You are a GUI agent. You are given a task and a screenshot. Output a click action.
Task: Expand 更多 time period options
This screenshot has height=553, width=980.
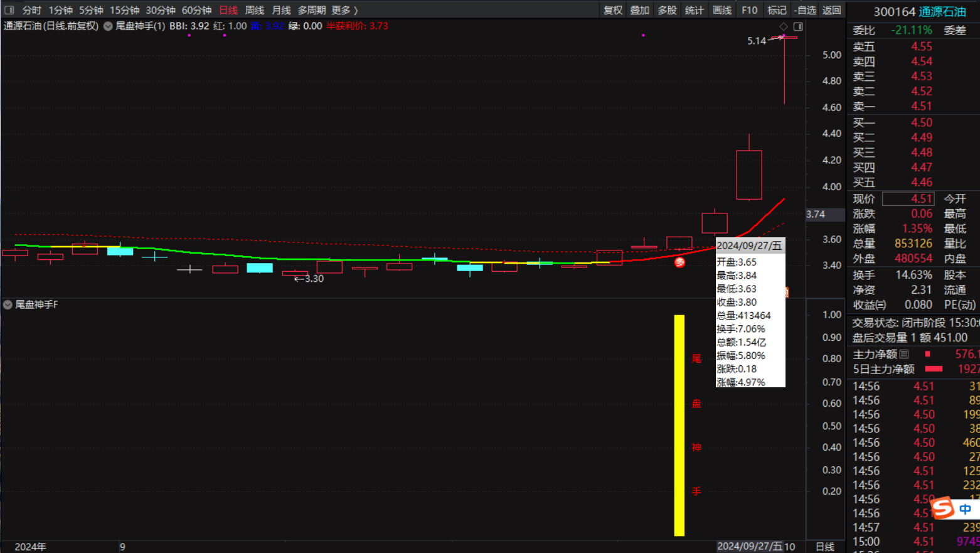[x=344, y=10]
